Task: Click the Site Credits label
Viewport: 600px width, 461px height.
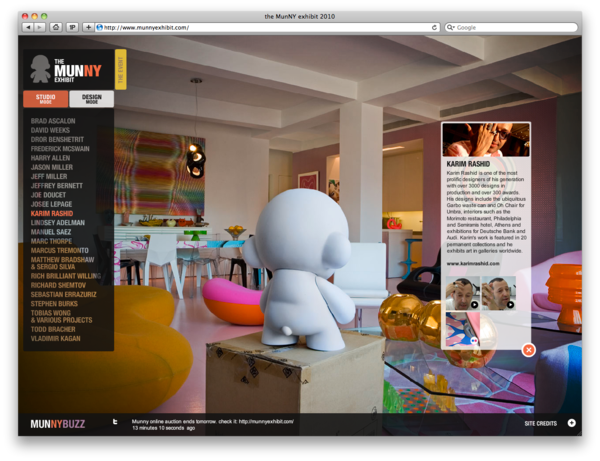Action: coord(540,423)
